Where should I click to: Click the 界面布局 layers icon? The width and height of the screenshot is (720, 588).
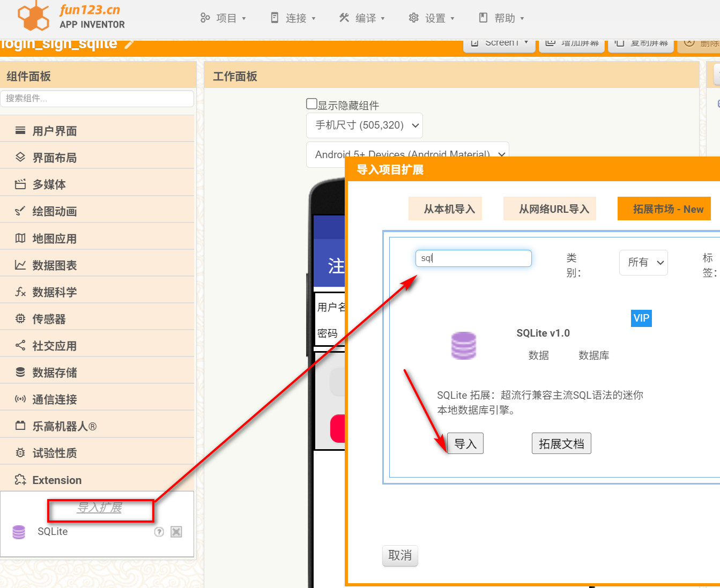[20, 158]
